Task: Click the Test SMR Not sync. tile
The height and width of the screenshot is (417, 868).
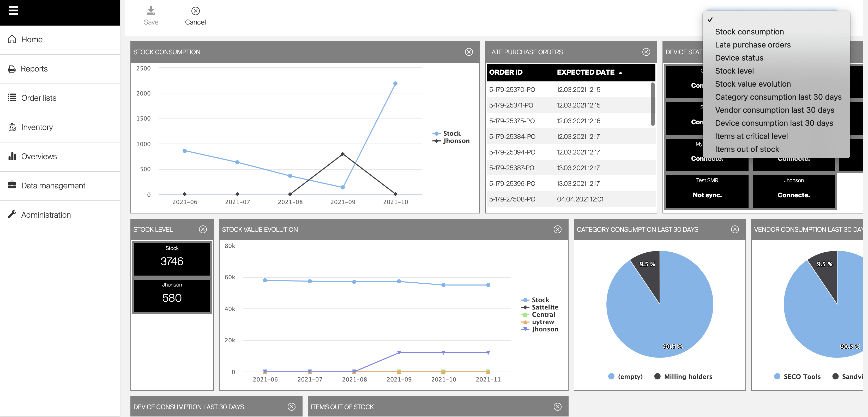Action: click(x=707, y=191)
